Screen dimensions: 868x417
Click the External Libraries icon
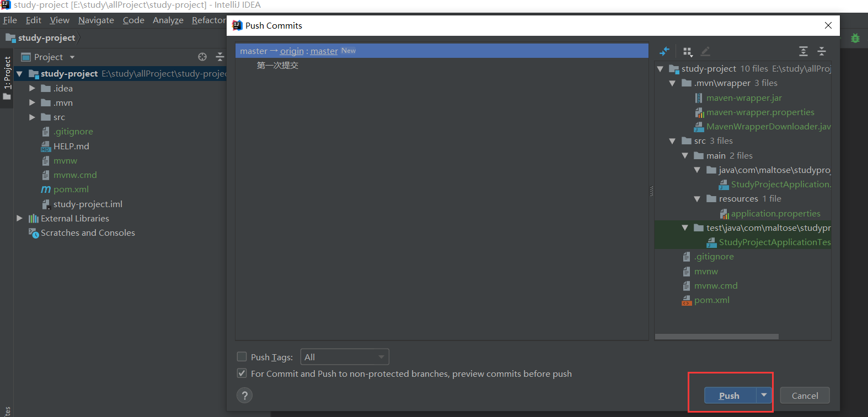(x=34, y=218)
